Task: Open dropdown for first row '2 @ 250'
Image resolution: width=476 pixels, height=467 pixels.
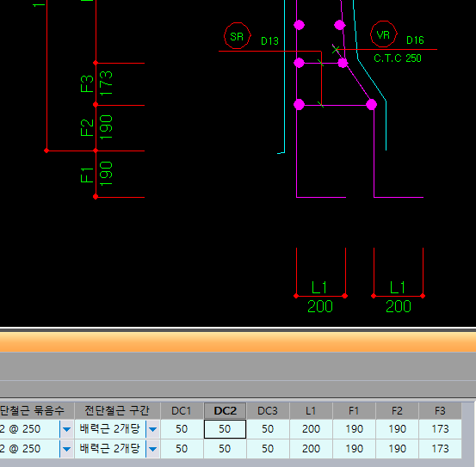Action: pyautogui.click(x=67, y=429)
